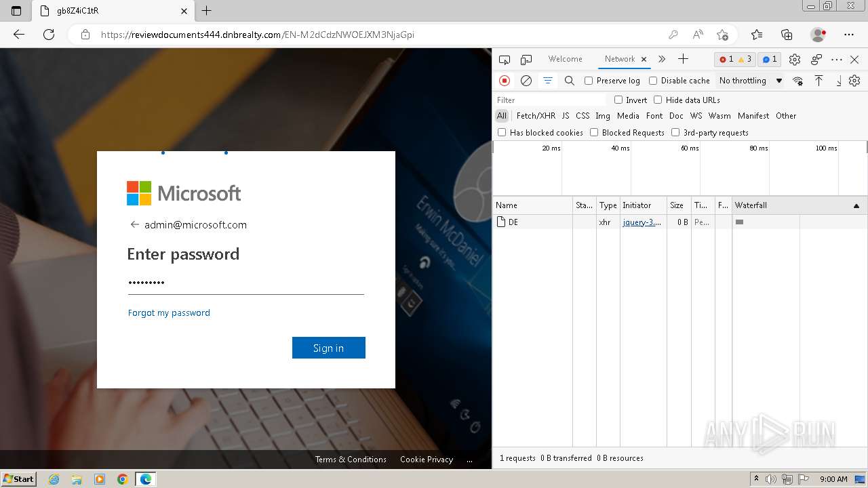868x488 pixels.
Task: Clear the network log
Action: pos(526,81)
